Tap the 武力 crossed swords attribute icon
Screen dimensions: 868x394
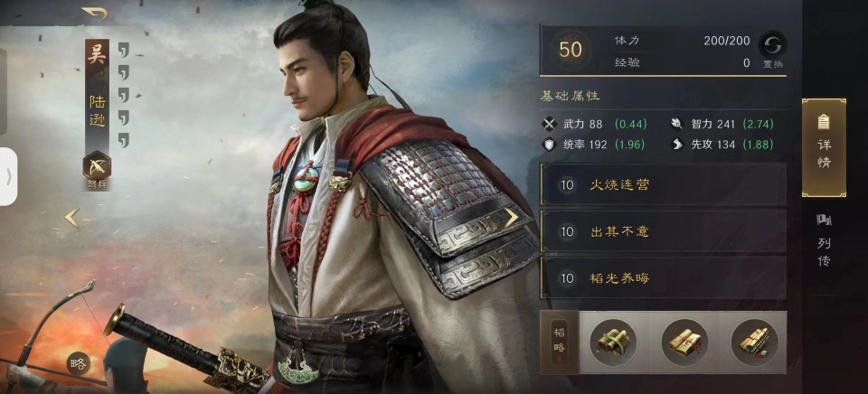(549, 124)
